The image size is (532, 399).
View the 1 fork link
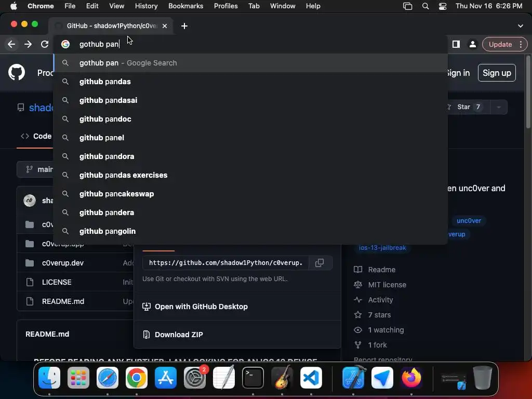click(370, 345)
